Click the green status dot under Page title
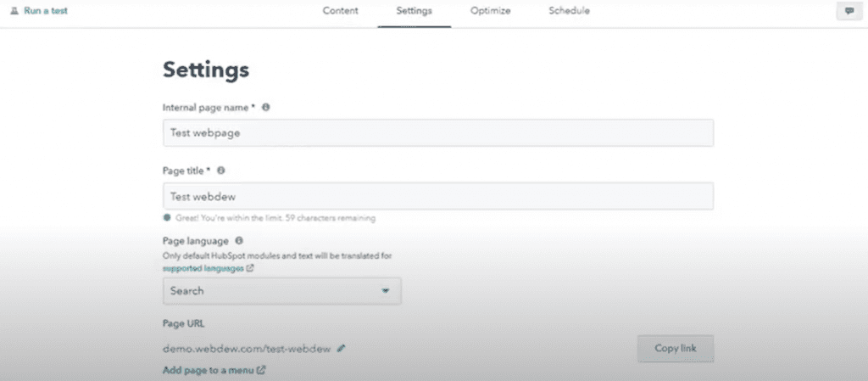 167,218
